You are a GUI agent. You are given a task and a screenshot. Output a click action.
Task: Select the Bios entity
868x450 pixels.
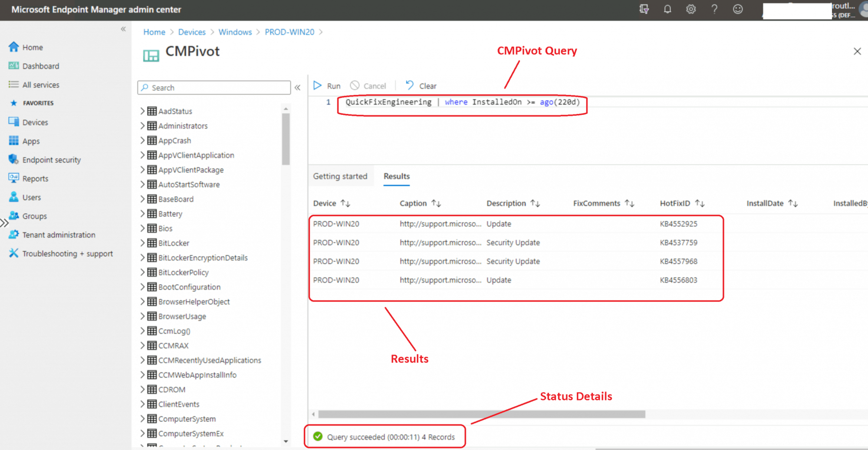click(165, 228)
